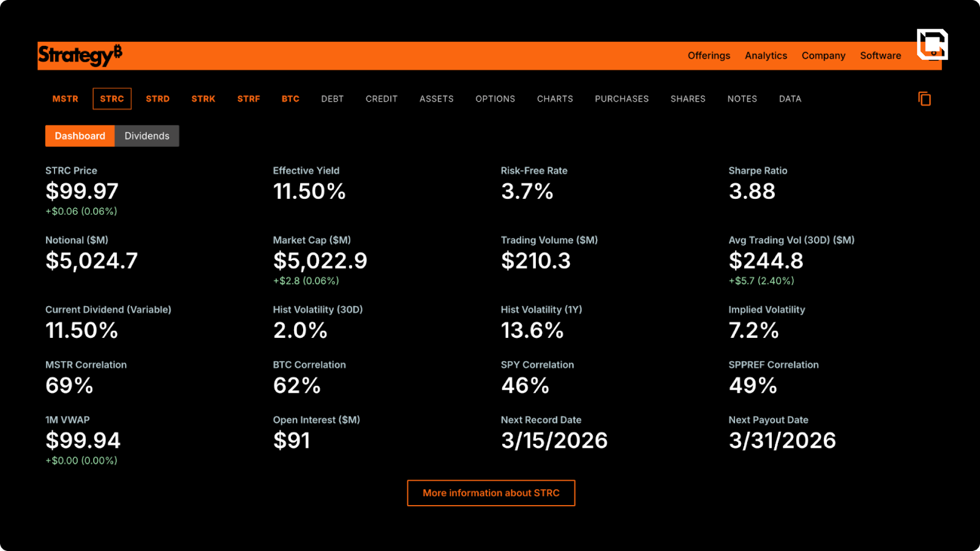Select the STRC ticker tab
Viewport: 980px width, 551px height.
112,99
